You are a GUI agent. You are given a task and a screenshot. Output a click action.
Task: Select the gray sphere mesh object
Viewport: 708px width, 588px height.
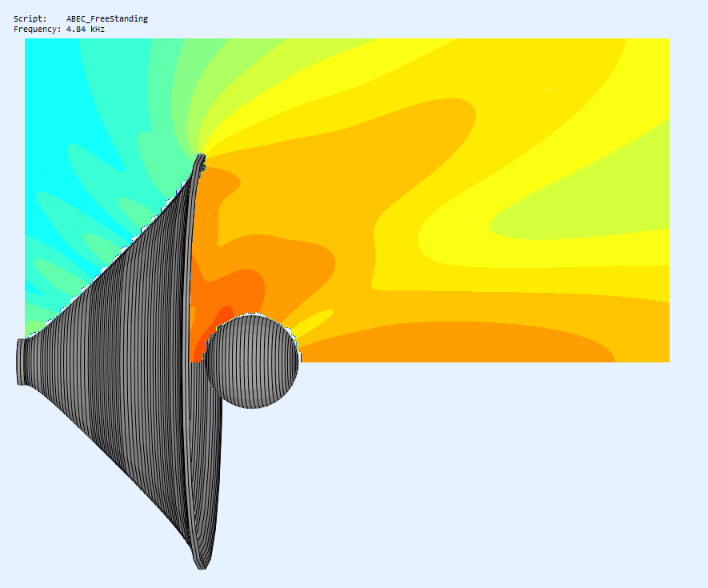(252, 362)
